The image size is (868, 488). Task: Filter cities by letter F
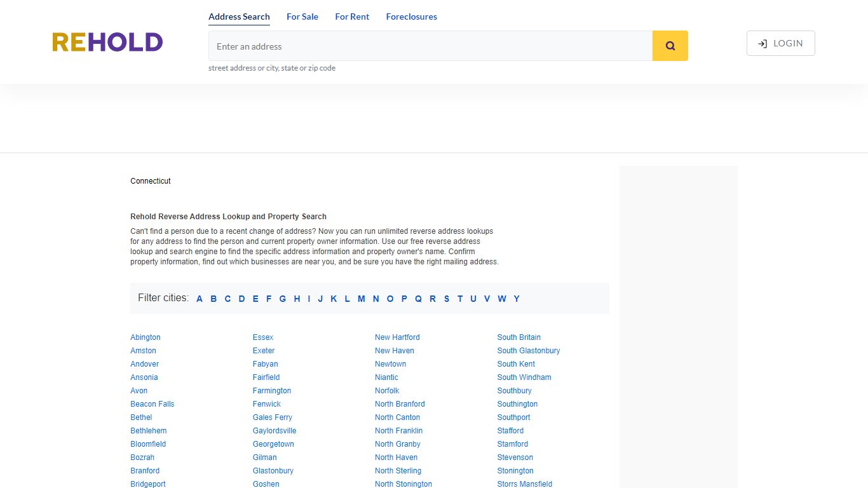coord(269,299)
